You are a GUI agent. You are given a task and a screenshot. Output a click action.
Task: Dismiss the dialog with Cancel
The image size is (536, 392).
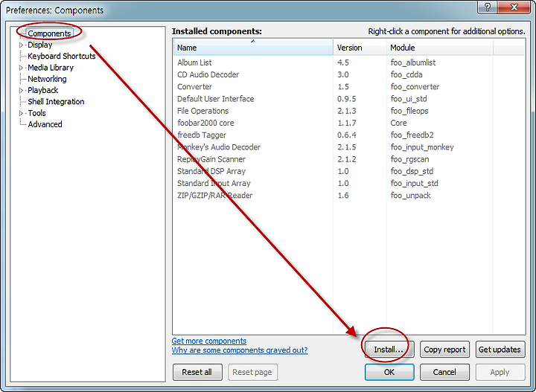click(x=444, y=372)
